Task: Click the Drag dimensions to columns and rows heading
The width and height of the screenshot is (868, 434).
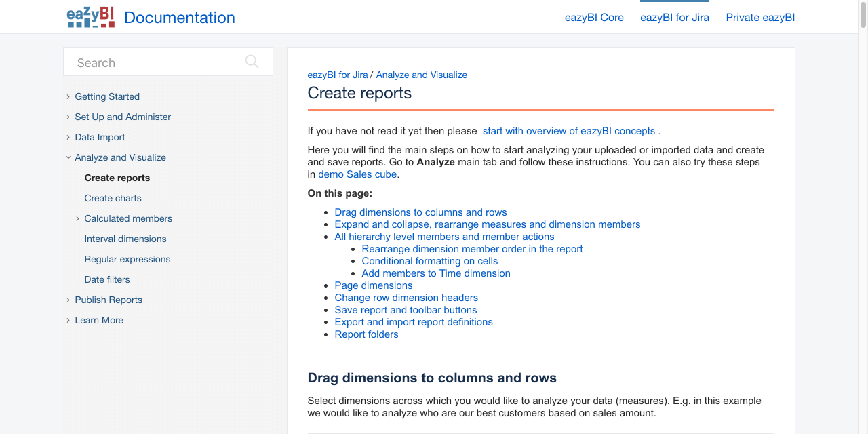Action: [432, 378]
